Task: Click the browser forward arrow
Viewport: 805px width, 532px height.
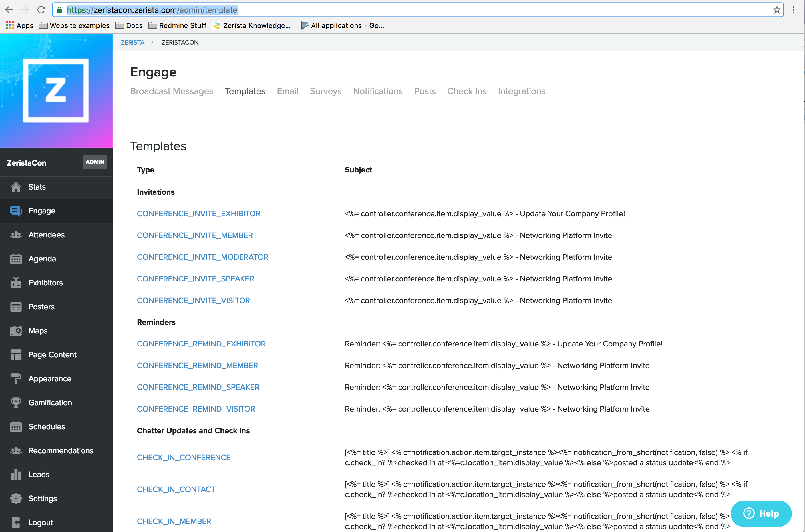Action: coord(25,10)
